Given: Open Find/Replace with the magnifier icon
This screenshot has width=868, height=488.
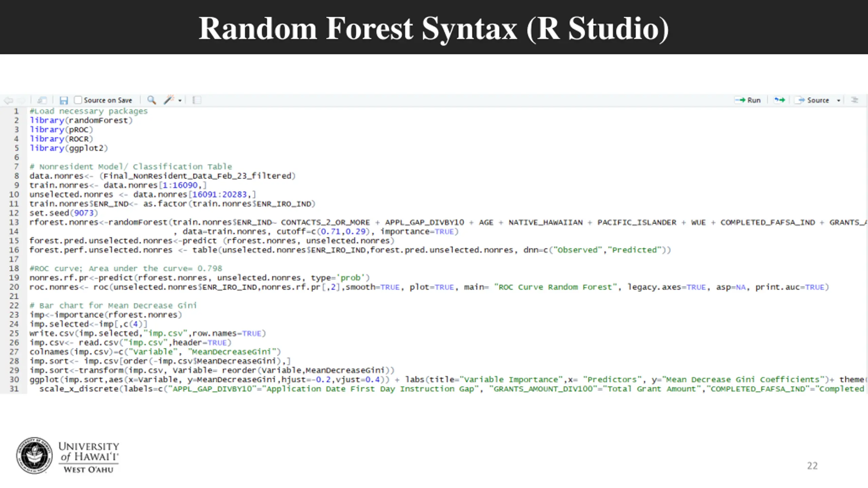Looking at the screenshot, I should pyautogui.click(x=152, y=100).
